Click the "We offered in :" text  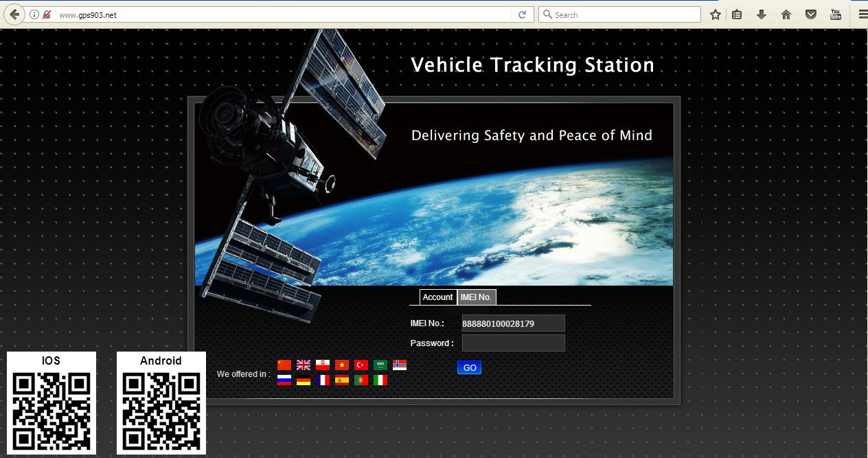[243, 374]
